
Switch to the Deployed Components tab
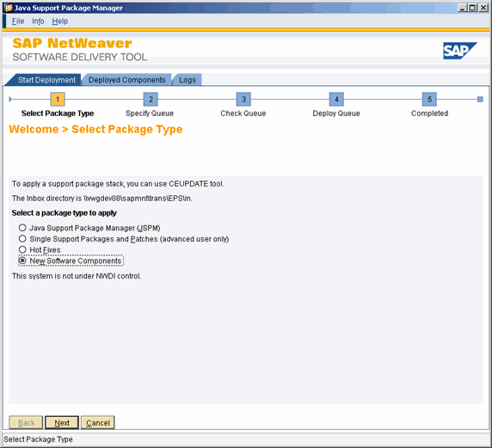126,80
